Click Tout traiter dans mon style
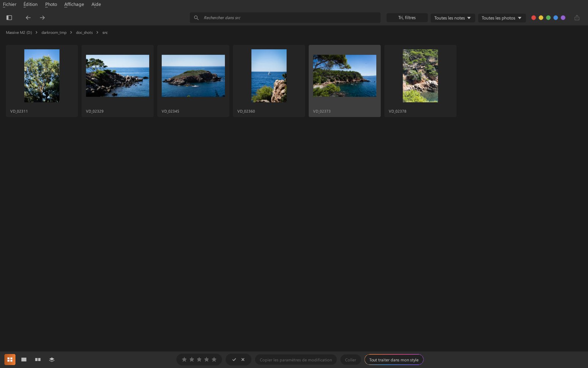 394,360
